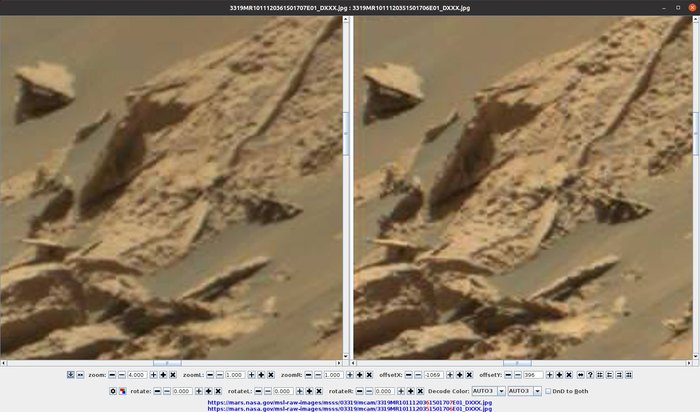Click the zoom value field showing 4.000

pyautogui.click(x=137, y=375)
